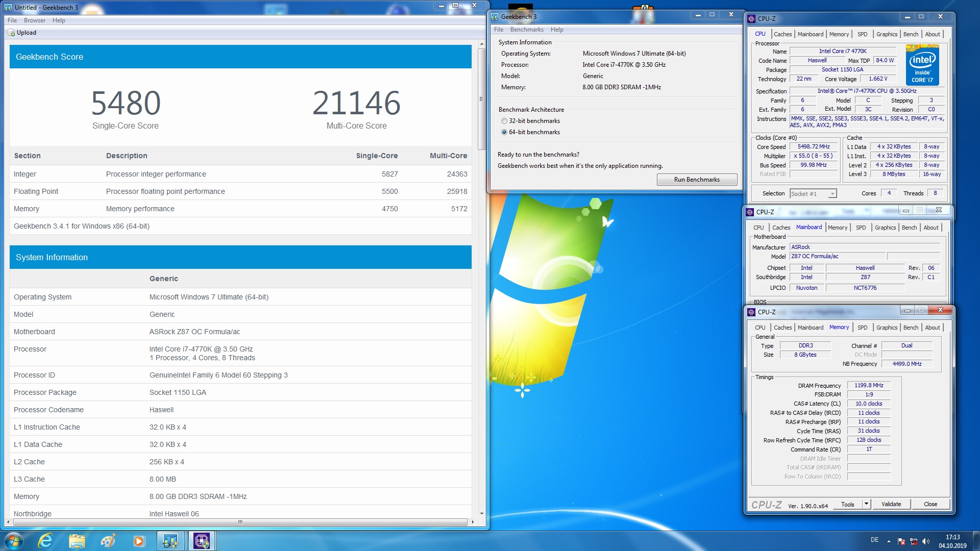Viewport: 980px width, 551px height.
Task: Click Intel Core i7 logo in CPU-Z
Action: click(x=922, y=65)
